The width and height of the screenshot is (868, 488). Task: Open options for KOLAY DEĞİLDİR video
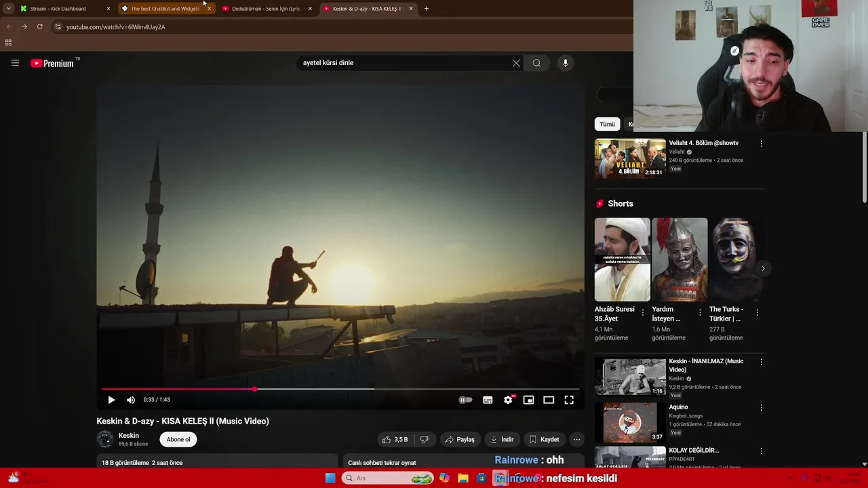click(762, 451)
